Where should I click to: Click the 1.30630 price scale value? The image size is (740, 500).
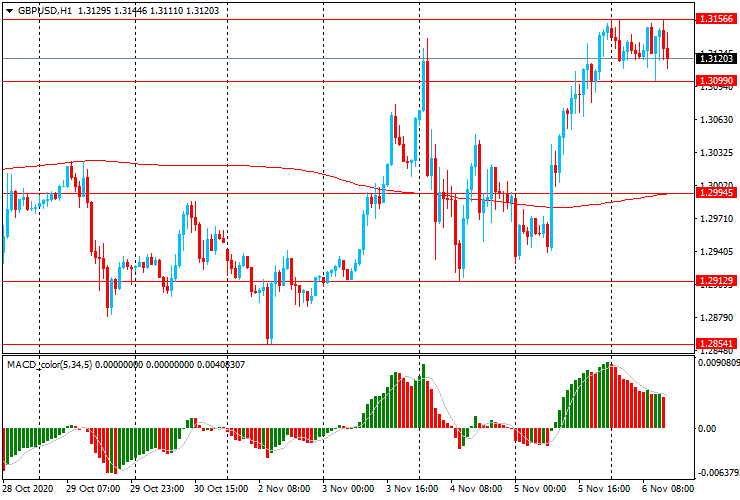pos(716,120)
